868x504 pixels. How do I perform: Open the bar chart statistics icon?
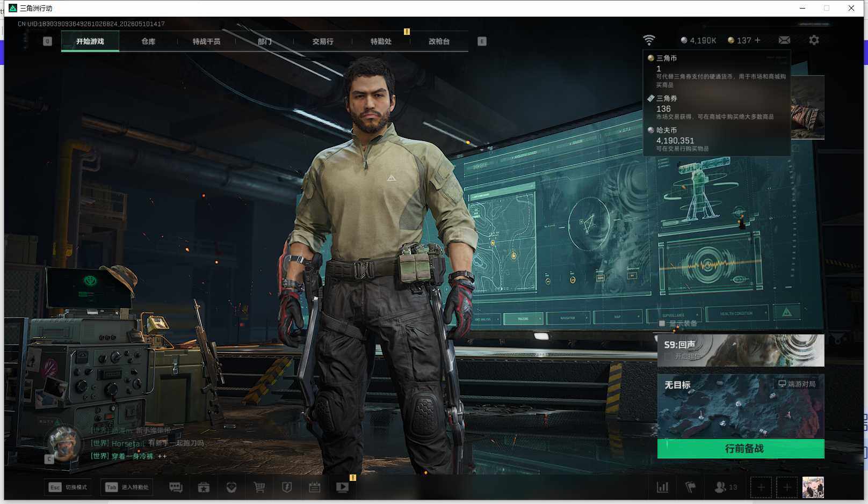663,487
